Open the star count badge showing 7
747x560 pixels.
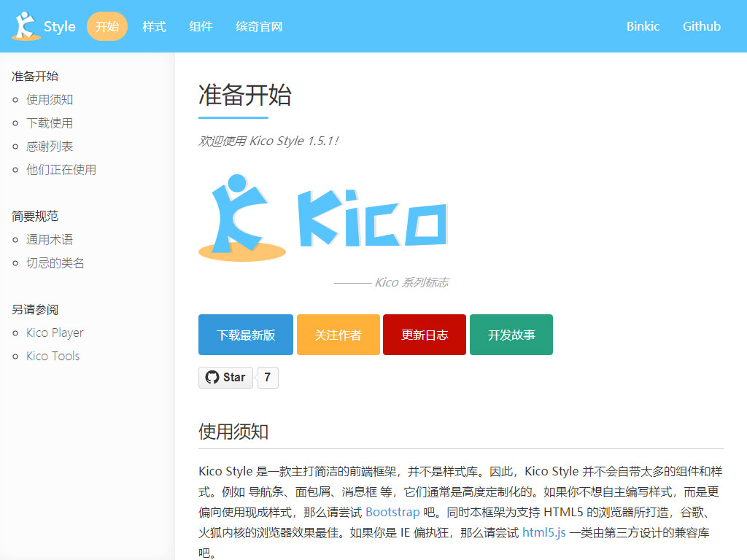click(x=268, y=377)
